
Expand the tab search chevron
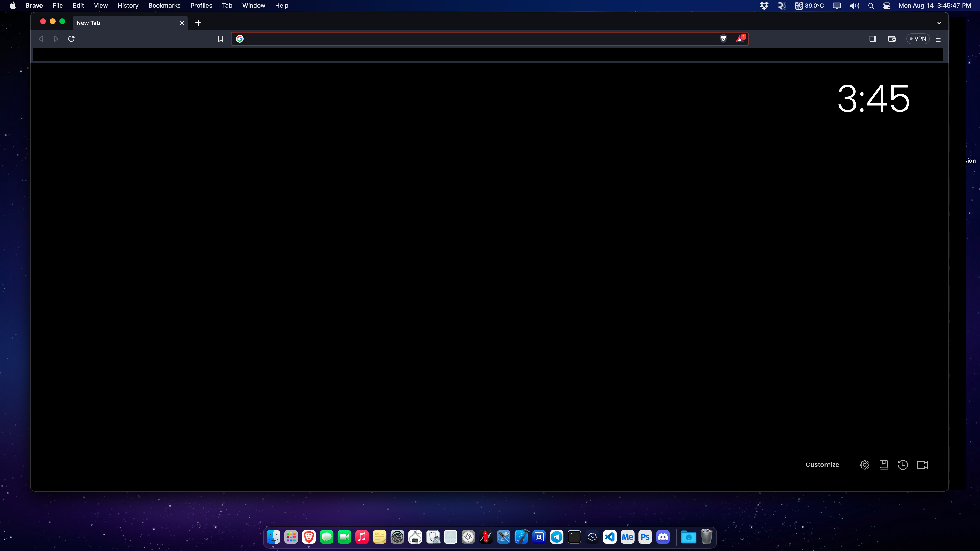[x=939, y=23]
